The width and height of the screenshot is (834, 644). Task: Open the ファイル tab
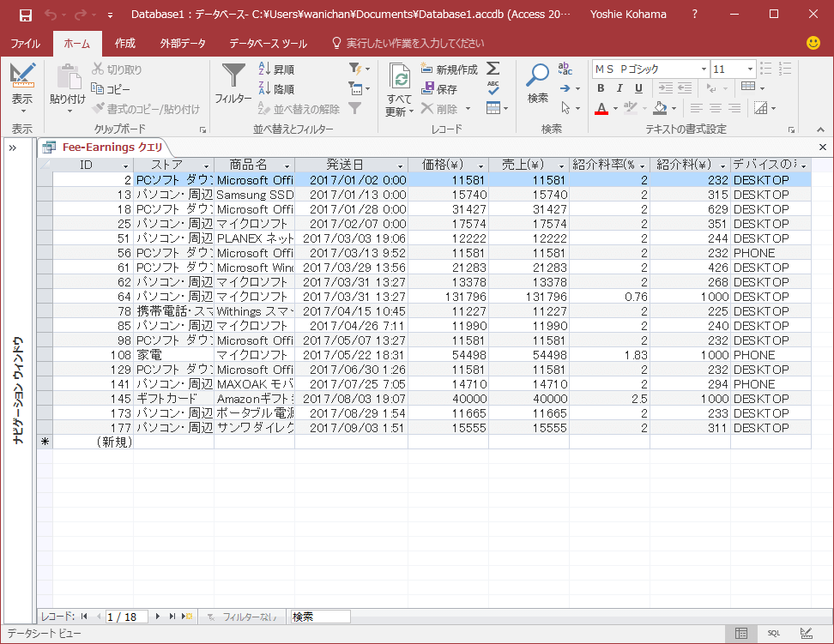[x=25, y=44]
